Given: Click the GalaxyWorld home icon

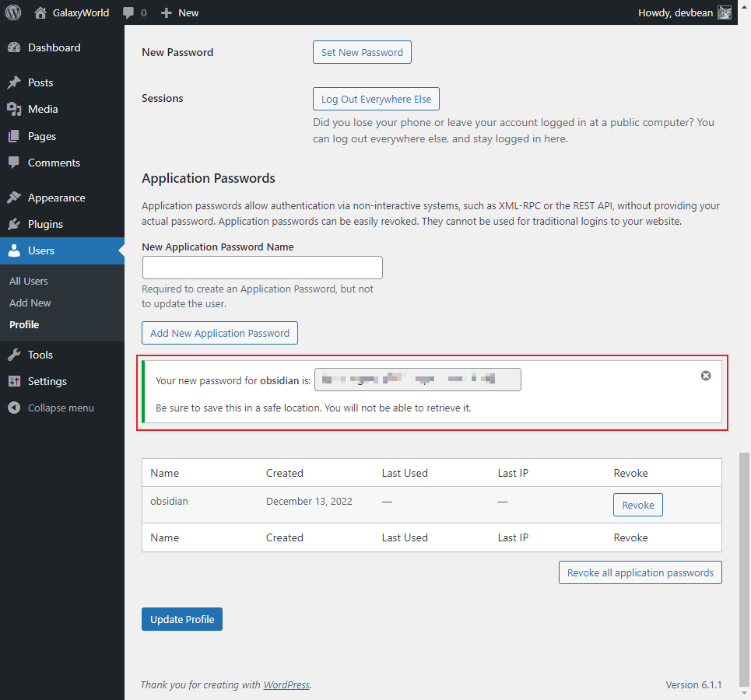Looking at the screenshot, I should tap(40, 12).
